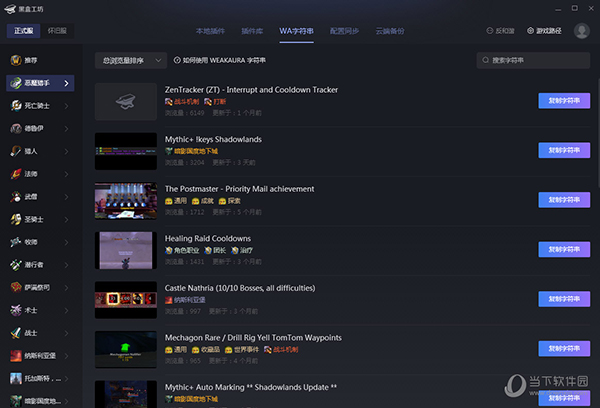Screen dimensions: 600x408
Task: Open the Castle Nathria thumbnail image
Action: coord(126,299)
